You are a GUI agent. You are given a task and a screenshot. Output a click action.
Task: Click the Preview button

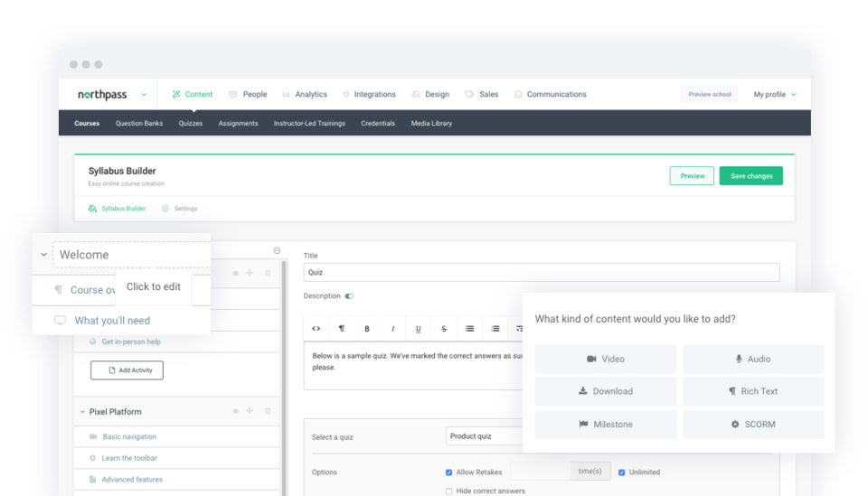point(692,176)
